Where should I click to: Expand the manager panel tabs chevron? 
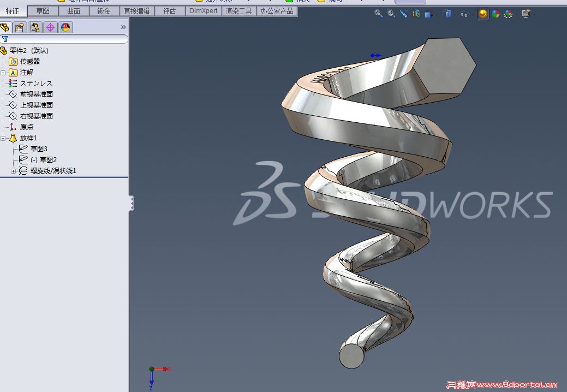coord(123,27)
